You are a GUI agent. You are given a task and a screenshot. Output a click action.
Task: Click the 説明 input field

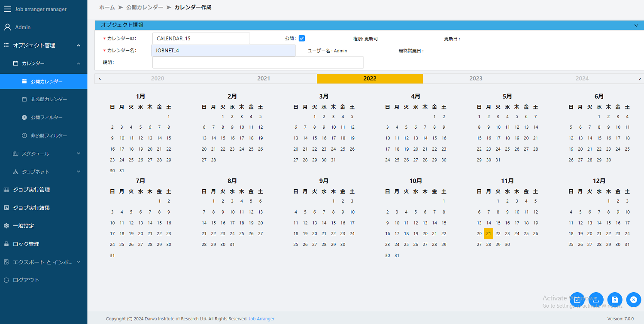click(x=258, y=62)
